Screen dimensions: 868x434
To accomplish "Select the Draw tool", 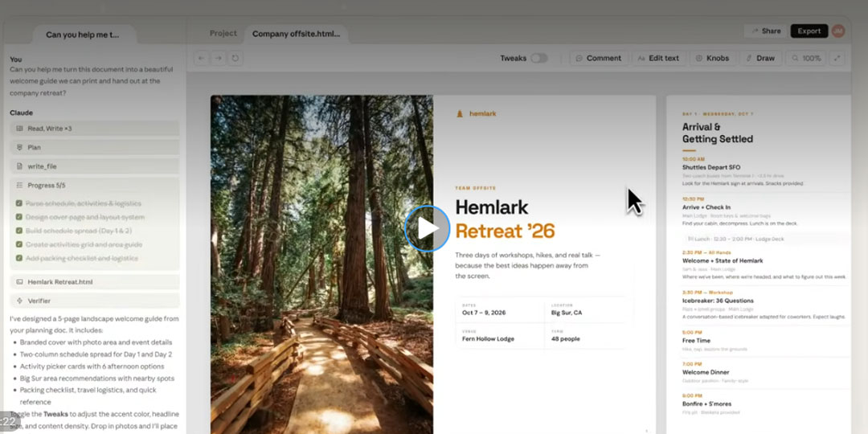I will 760,58.
